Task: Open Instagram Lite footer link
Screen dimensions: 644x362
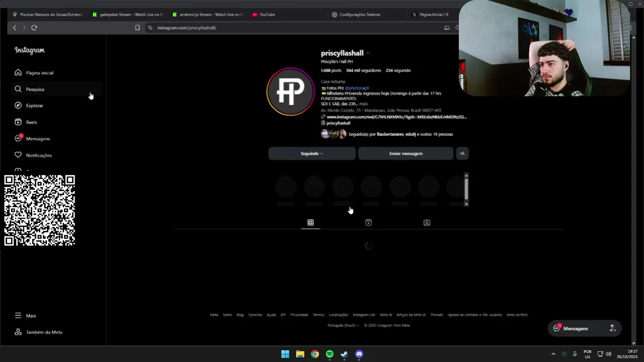Action: coord(364,315)
